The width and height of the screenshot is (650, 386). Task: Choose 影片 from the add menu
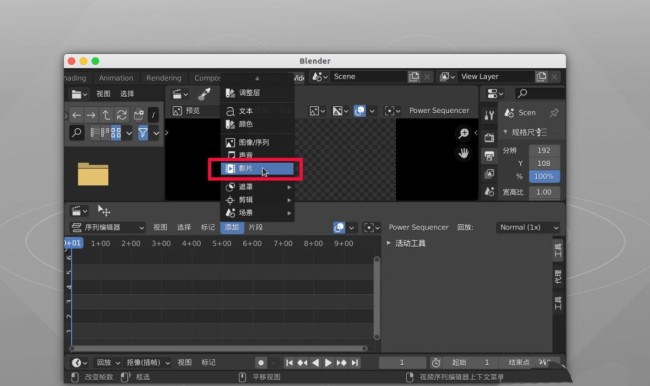tap(257, 168)
